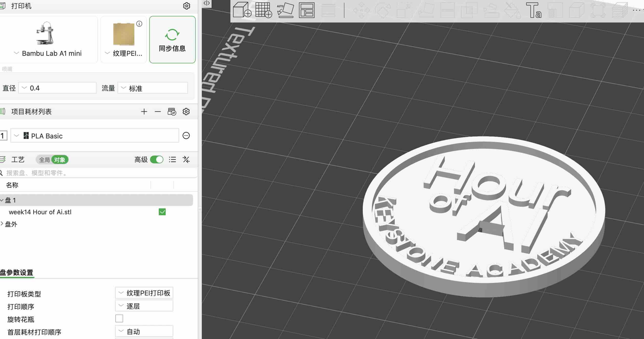Viewport: 644px width, 339px height.
Task: Select the Cut tool in the toolbar
Action: point(447,10)
